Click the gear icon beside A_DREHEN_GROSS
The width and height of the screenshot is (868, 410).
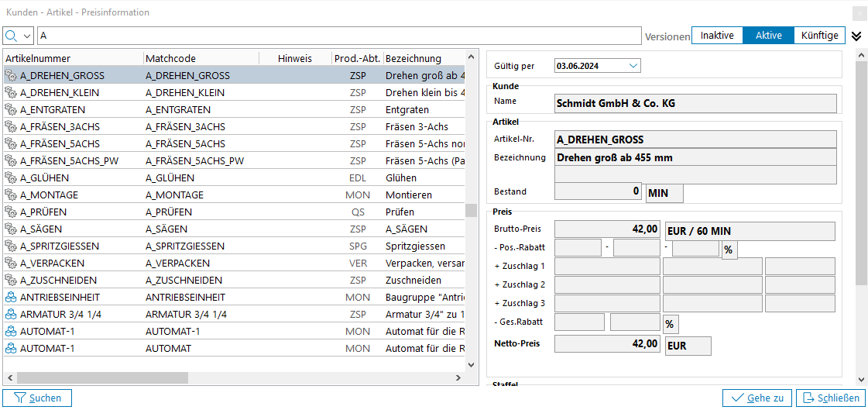(x=11, y=76)
